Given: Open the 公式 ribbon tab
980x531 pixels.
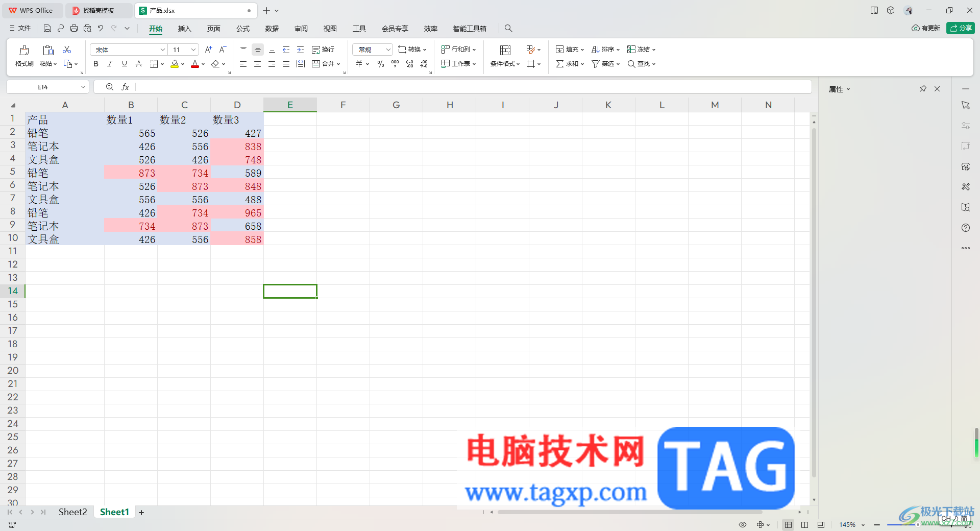Looking at the screenshot, I should pos(243,29).
